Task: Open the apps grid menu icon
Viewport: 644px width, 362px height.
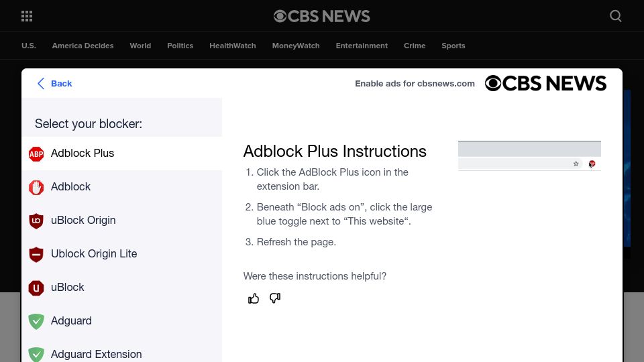Action: pos(27,16)
